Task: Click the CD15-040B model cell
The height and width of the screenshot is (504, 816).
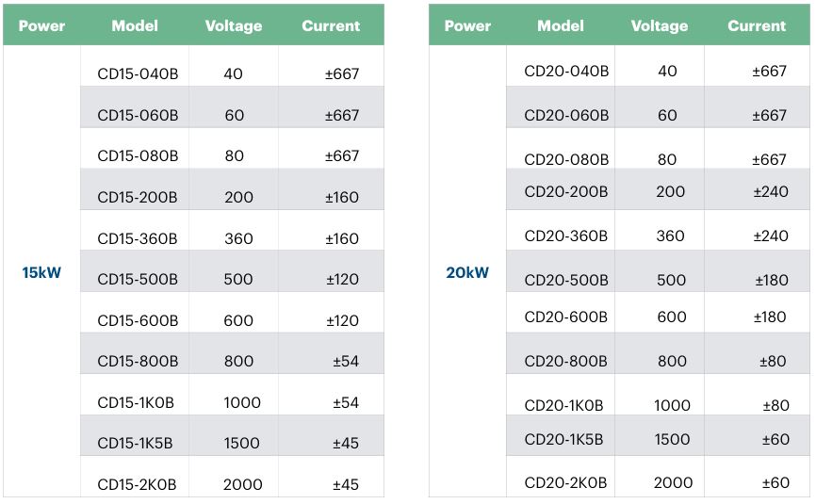Action: [x=138, y=73]
